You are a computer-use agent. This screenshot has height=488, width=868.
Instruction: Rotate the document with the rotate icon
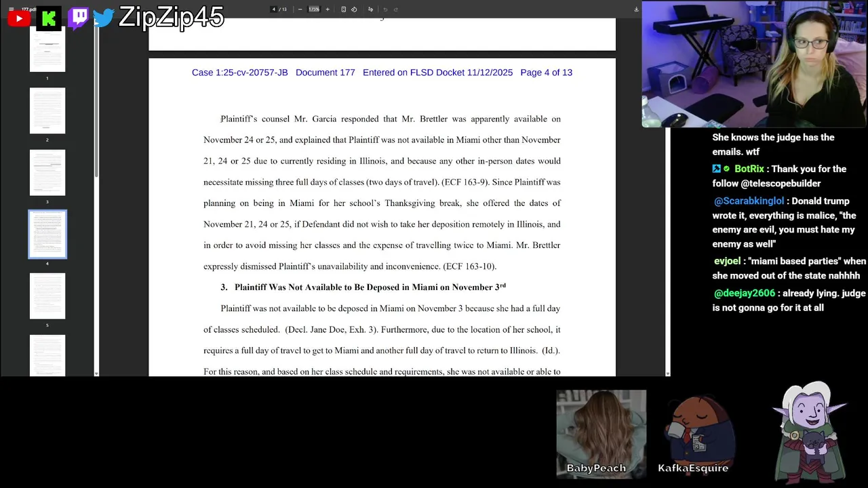(x=354, y=9)
